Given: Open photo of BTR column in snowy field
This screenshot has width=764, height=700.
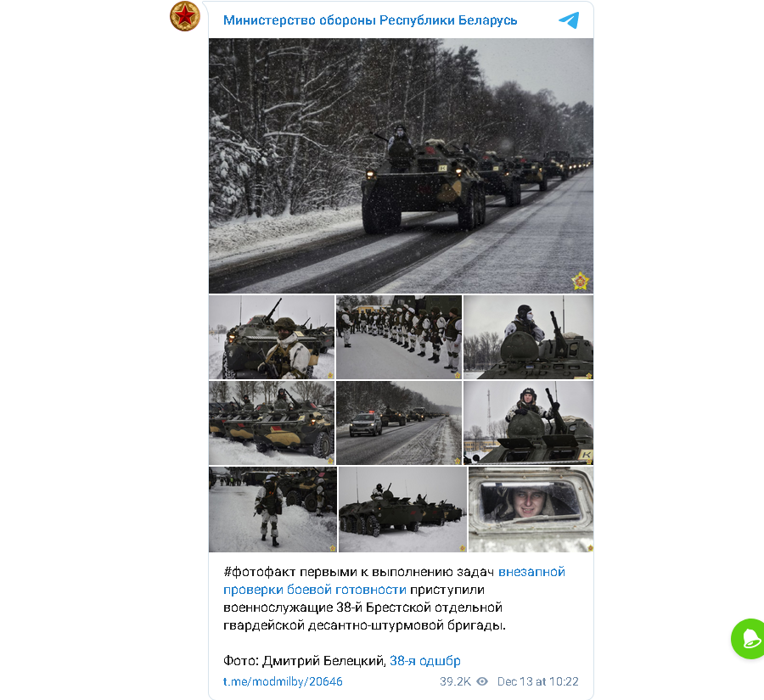Looking at the screenshot, I should pyautogui.click(x=402, y=510).
